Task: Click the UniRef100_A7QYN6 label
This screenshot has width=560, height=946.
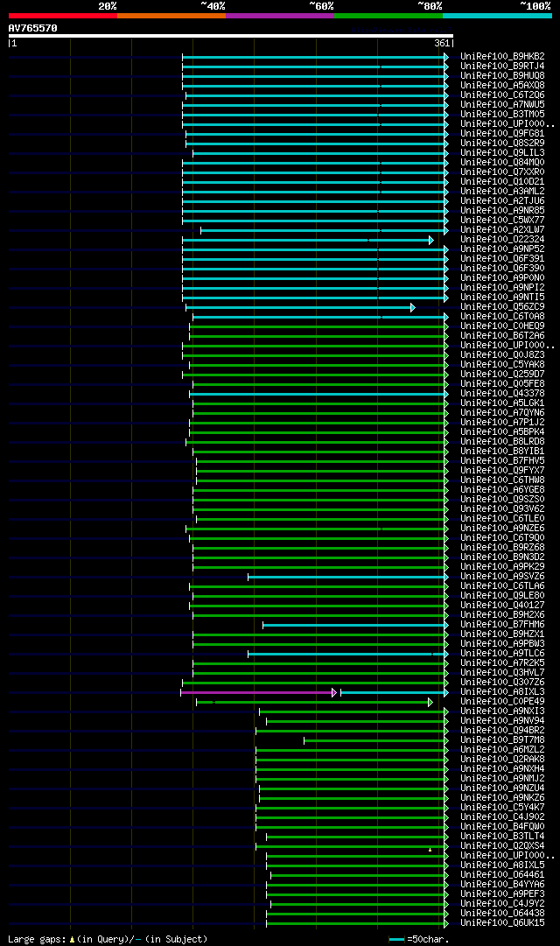Action: pos(502,413)
